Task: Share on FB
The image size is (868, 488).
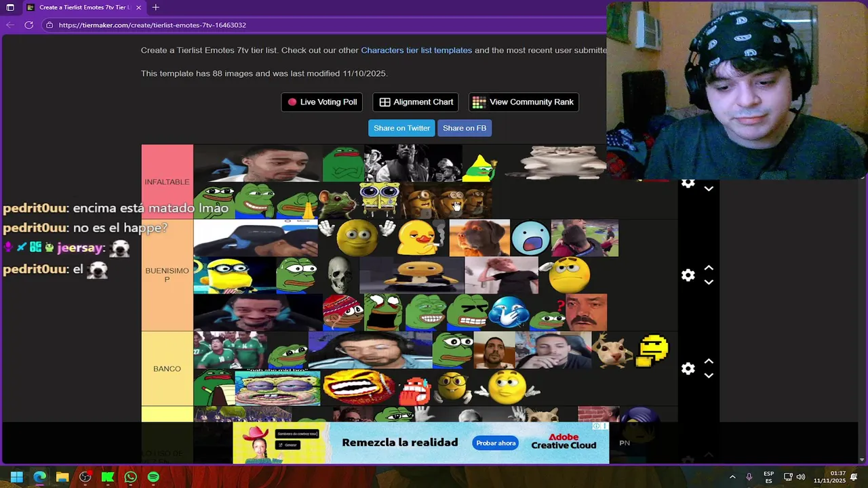Action: 465,128
